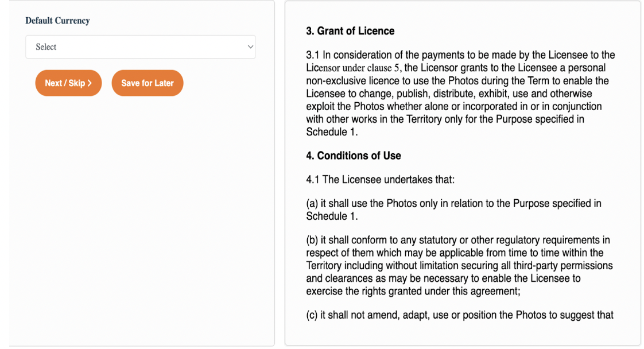Click condition (b) about statutory requirements
The width and height of the screenshot is (644, 349).
459,266
